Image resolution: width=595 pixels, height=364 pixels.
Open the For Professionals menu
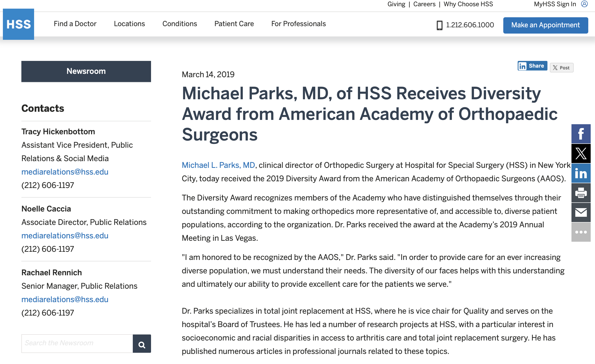click(x=298, y=24)
